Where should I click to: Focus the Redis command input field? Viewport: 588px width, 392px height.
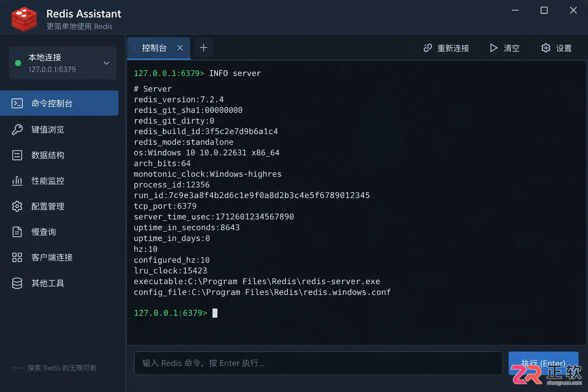[318, 363]
